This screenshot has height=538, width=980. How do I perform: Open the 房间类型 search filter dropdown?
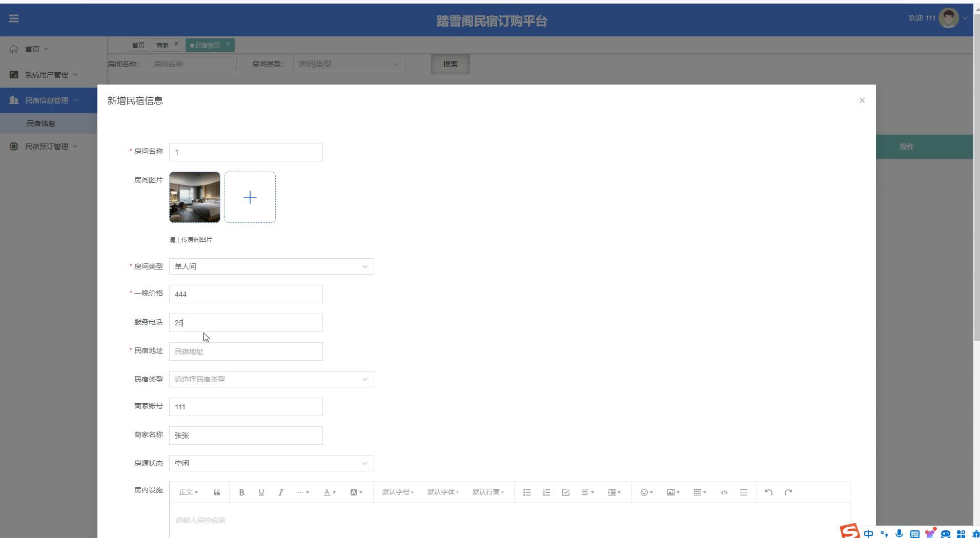pyautogui.click(x=349, y=64)
